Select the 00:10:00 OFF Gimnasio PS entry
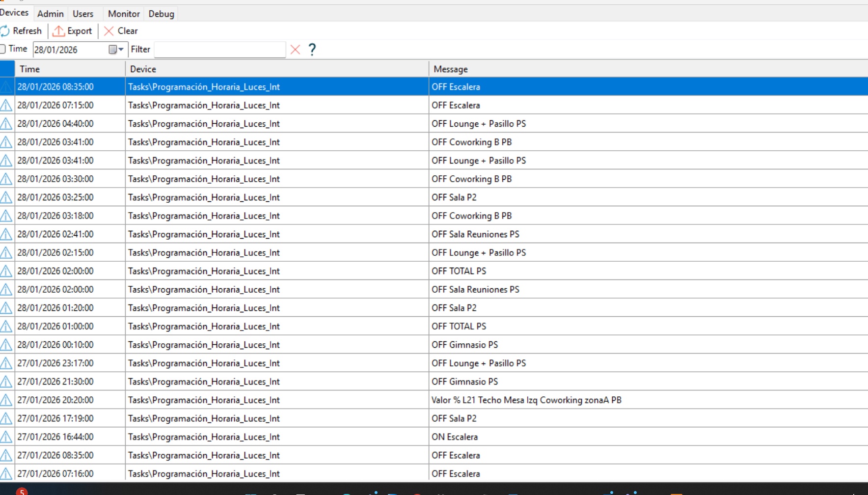The width and height of the screenshot is (868, 495). tap(464, 345)
